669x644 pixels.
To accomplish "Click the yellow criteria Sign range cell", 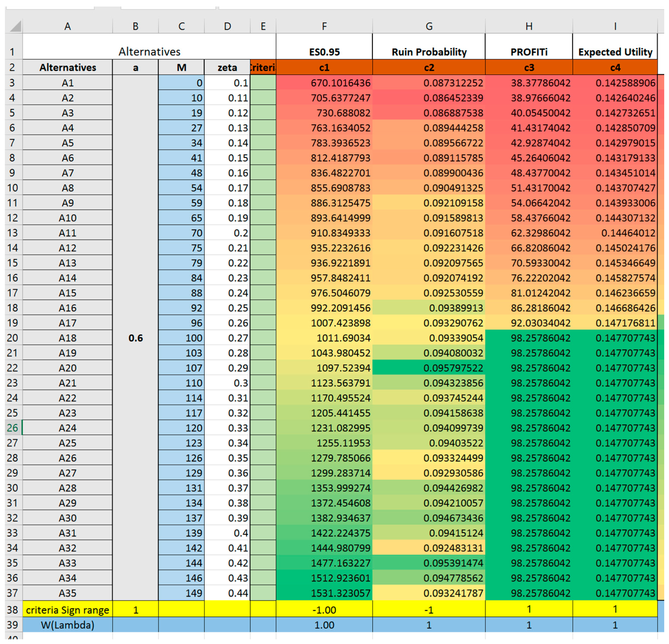I will pos(68,610).
